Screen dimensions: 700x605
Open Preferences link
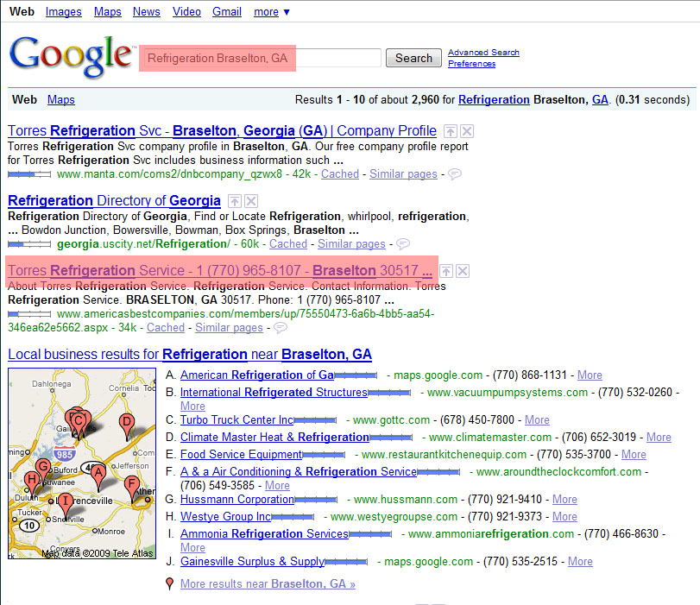tap(471, 64)
